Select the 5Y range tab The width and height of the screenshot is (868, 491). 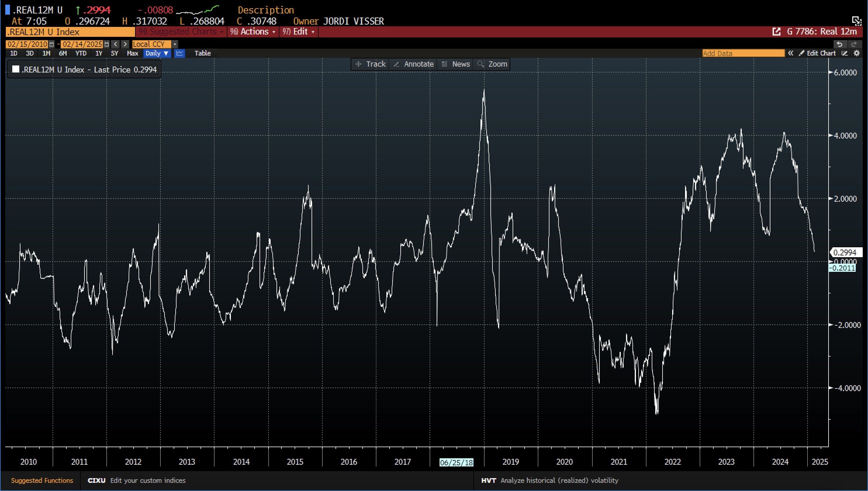coord(115,53)
